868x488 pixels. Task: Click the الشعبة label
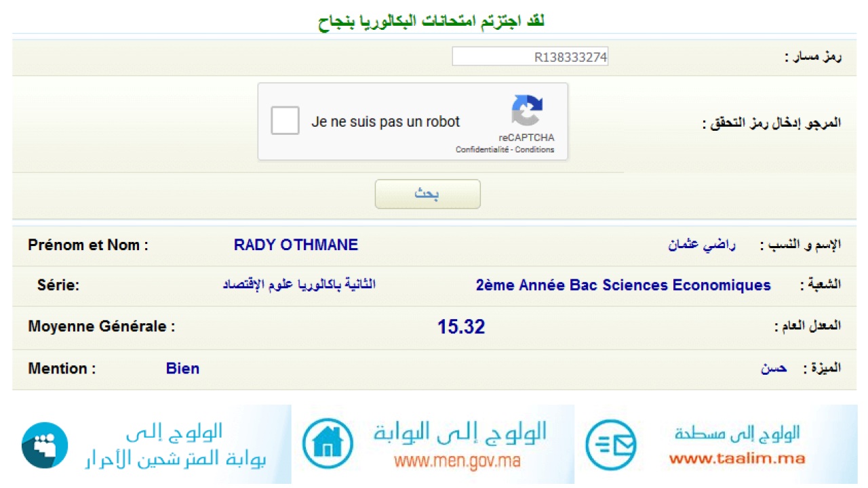(821, 285)
